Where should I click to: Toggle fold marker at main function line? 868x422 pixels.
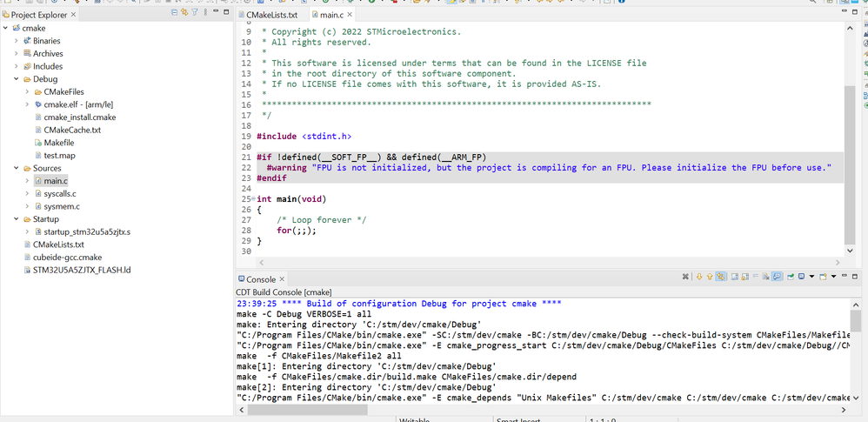[254, 198]
